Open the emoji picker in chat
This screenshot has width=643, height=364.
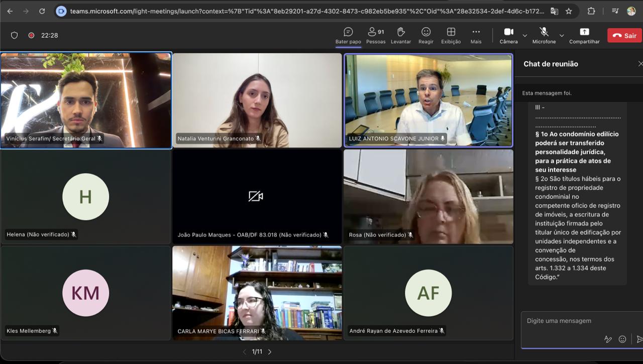click(622, 339)
